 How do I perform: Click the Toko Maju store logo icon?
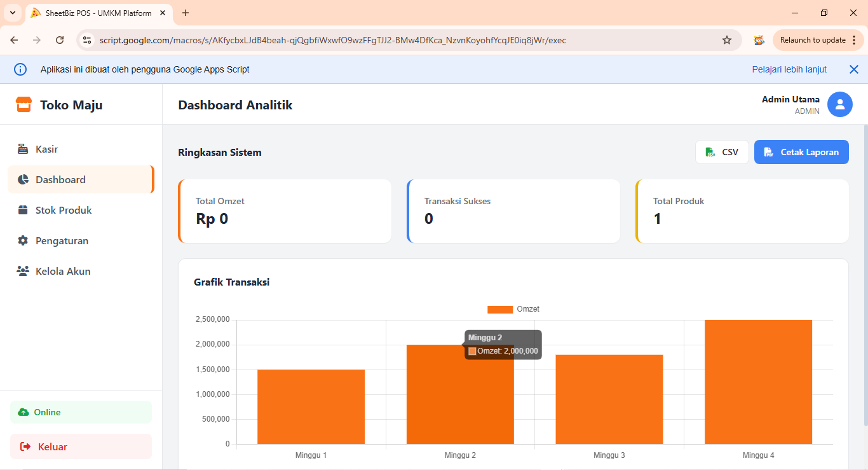[24, 105]
